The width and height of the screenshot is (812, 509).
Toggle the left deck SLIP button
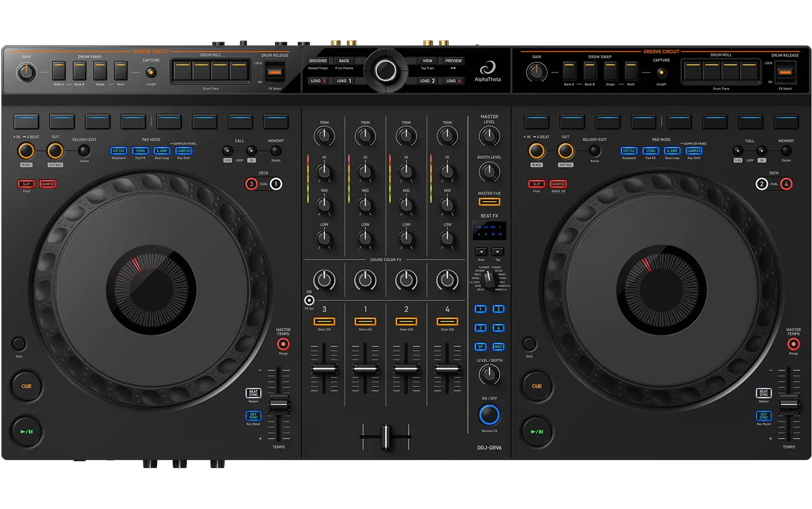tap(26, 184)
